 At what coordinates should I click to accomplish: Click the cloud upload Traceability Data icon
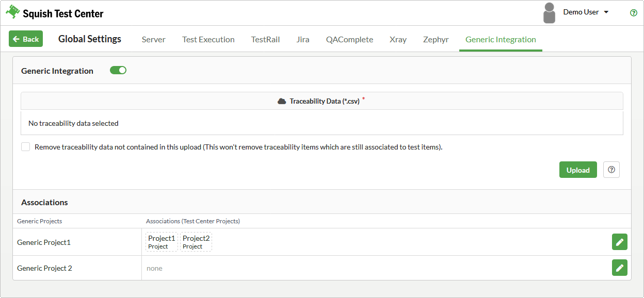click(x=282, y=101)
